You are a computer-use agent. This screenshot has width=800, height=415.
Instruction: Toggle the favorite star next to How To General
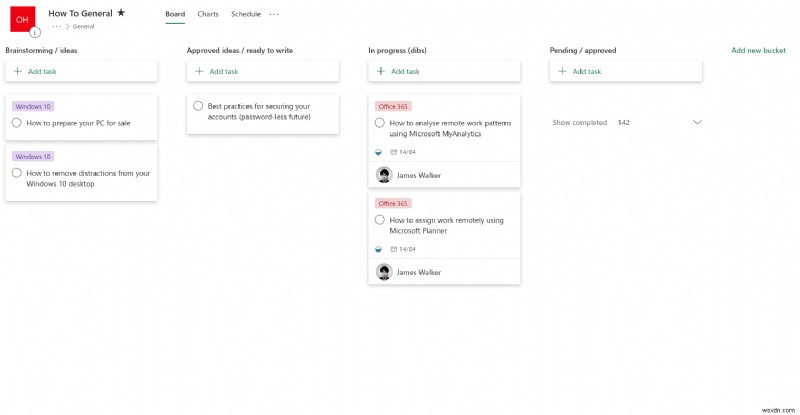coord(121,13)
